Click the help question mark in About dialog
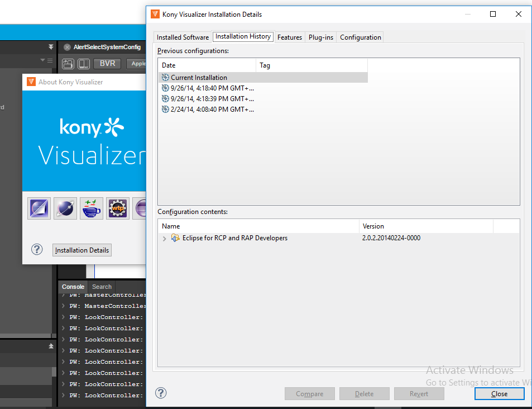Image resolution: width=532 pixels, height=409 pixels. point(37,250)
